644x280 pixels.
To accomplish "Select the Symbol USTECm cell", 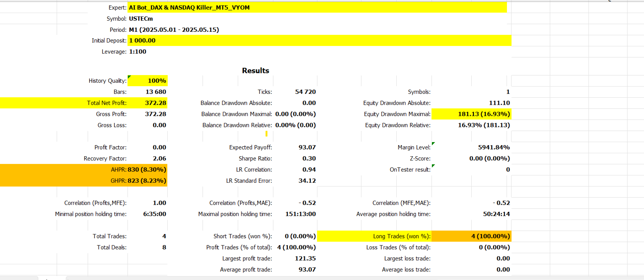I will (x=141, y=18).
